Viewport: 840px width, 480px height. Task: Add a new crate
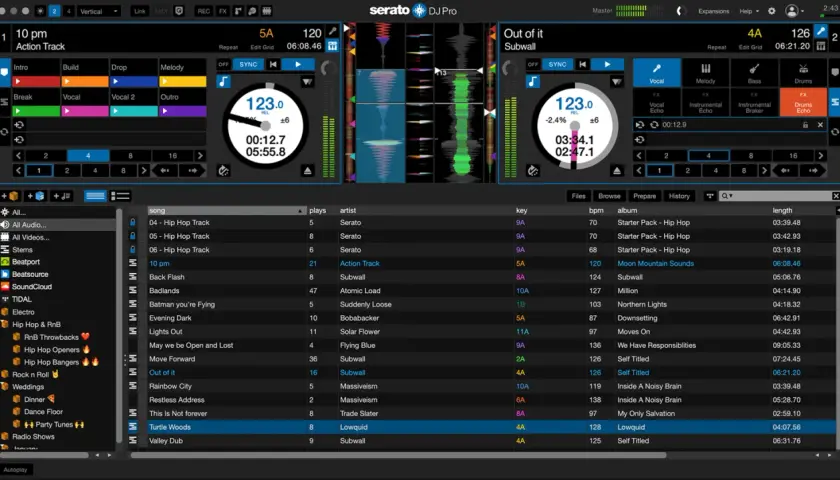(10, 196)
